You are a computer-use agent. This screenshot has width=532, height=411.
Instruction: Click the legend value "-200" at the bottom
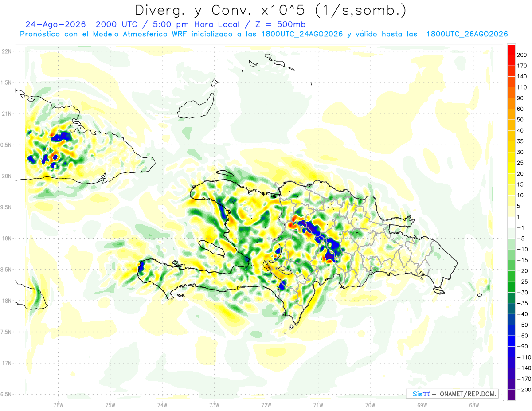tap(524, 390)
